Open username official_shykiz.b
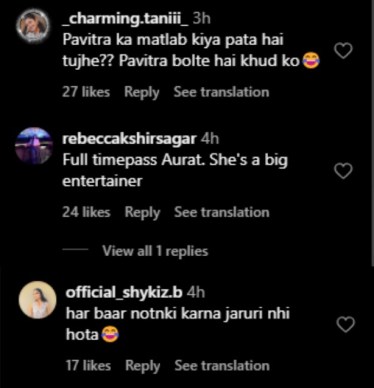 pos(124,293)
